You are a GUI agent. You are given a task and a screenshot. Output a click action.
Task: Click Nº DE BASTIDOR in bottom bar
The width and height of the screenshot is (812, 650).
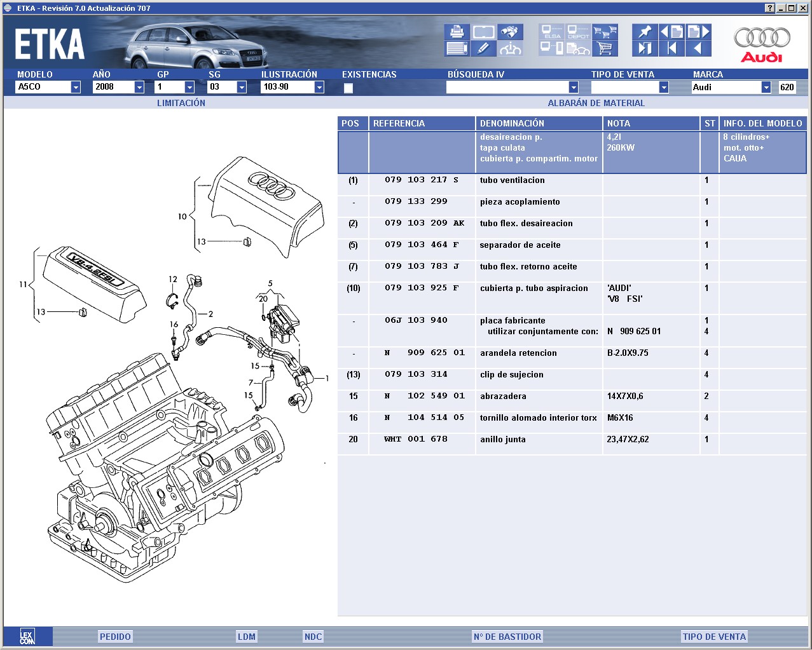507,637
